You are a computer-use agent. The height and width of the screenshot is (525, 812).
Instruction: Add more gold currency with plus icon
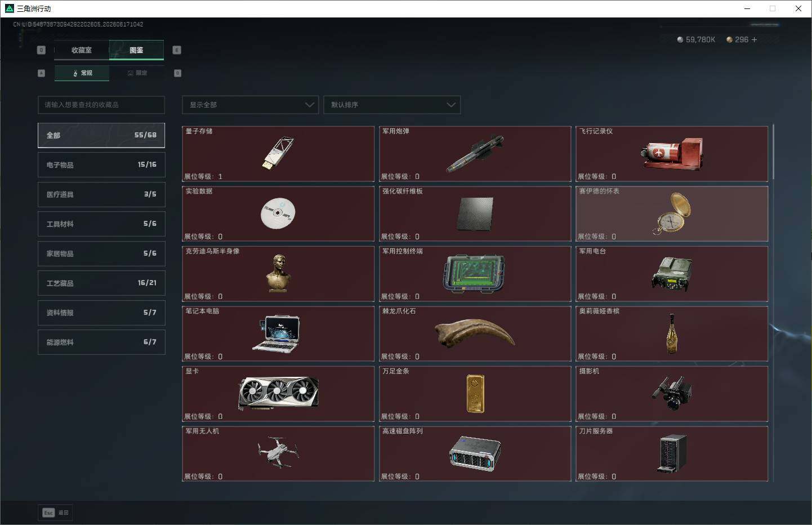[x=754, y=39]
